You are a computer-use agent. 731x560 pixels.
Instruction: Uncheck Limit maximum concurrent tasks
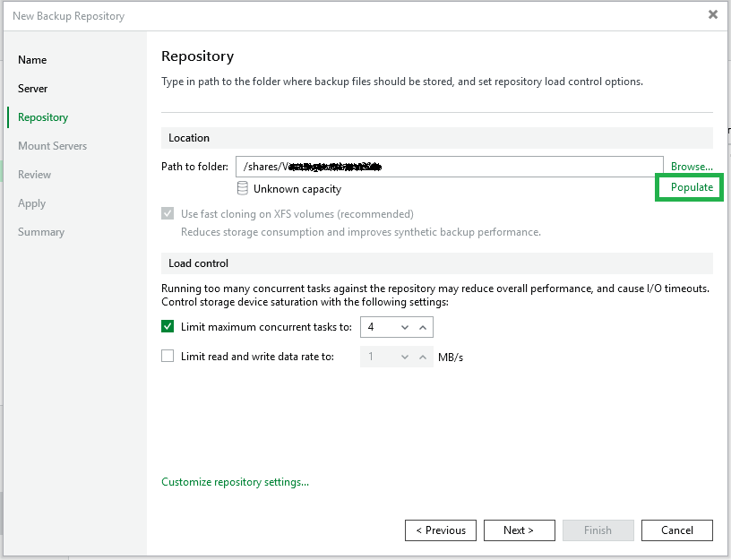coord(168,327)
